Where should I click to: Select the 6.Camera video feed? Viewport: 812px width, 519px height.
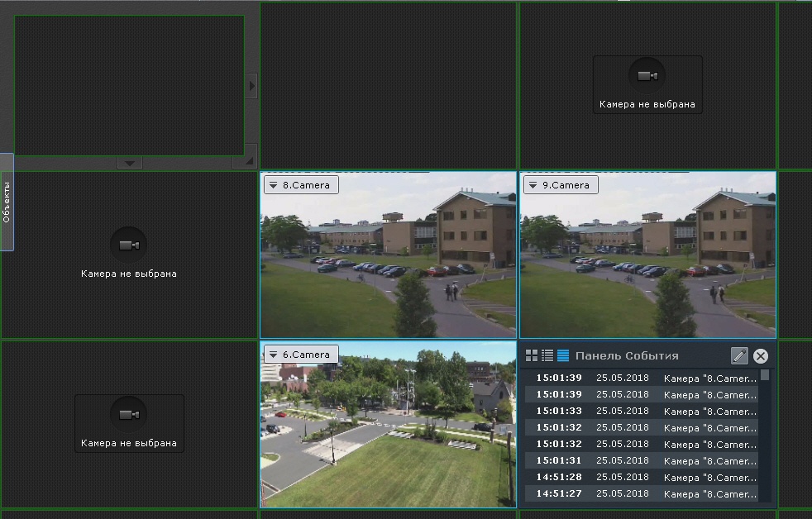click(x=388, y=438)
